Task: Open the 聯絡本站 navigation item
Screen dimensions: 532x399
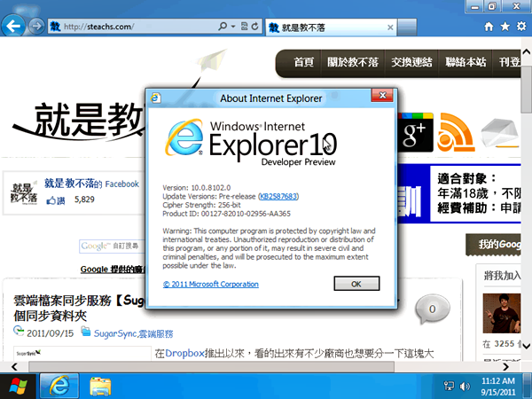Action: coord(465,62)
